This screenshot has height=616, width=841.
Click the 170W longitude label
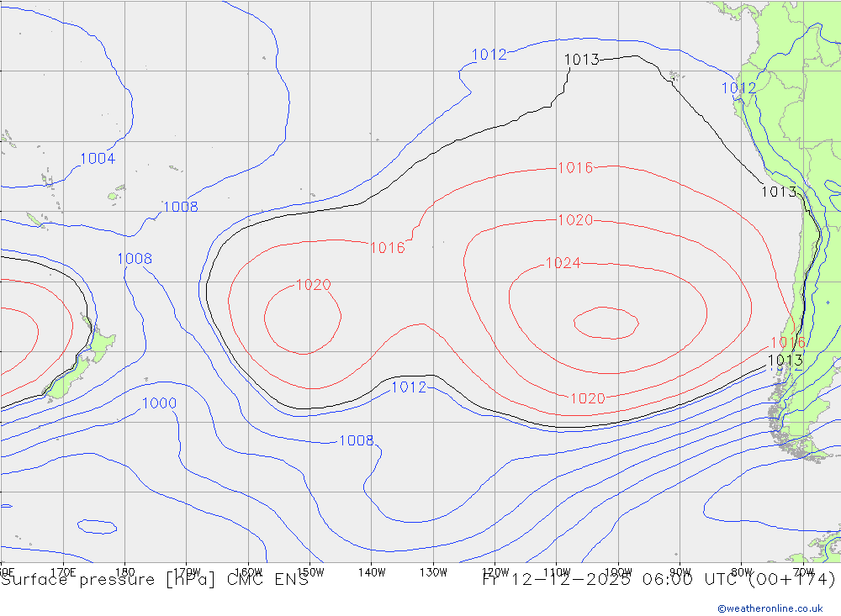(187, 572)
